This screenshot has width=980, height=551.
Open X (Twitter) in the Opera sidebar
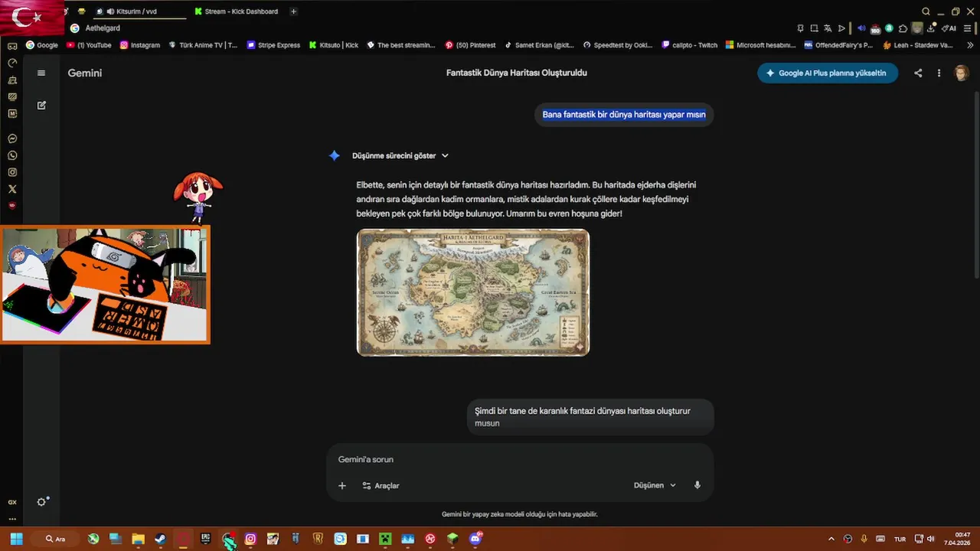(x=12, y=189)
